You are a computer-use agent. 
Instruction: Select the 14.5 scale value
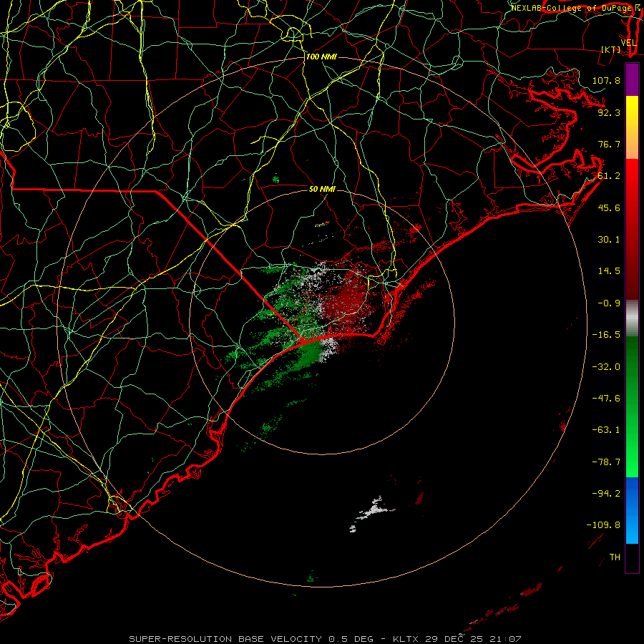[609, 271]
